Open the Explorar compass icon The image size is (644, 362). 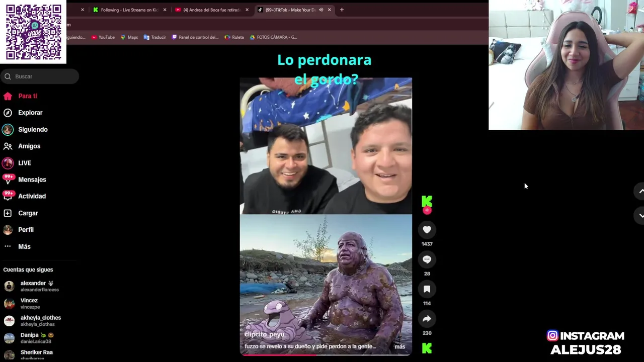tap(8, 113)
